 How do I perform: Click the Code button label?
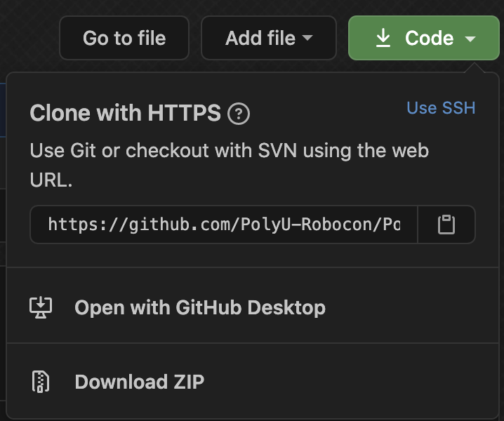coord(429,38)
